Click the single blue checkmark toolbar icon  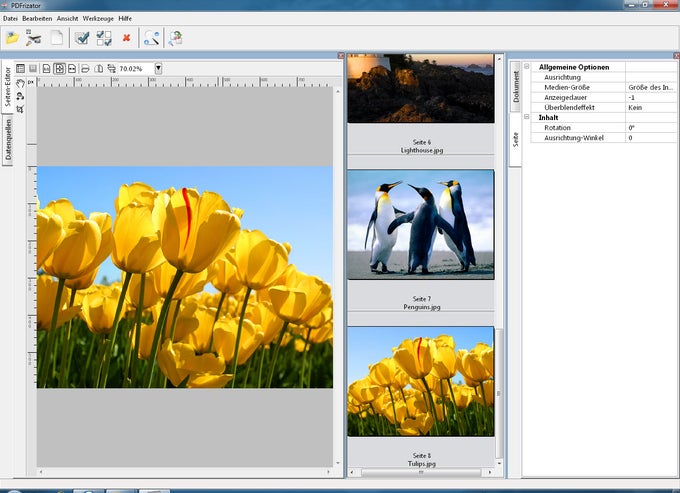pos(82,38)
